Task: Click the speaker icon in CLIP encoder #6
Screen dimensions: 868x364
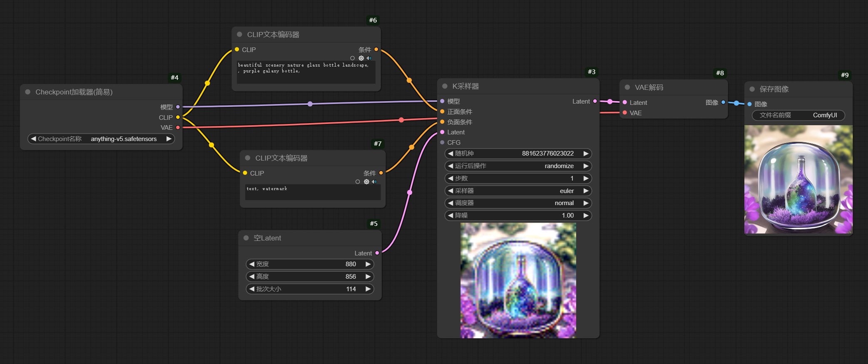Action: pyautogui.click(x=369, y=58)
